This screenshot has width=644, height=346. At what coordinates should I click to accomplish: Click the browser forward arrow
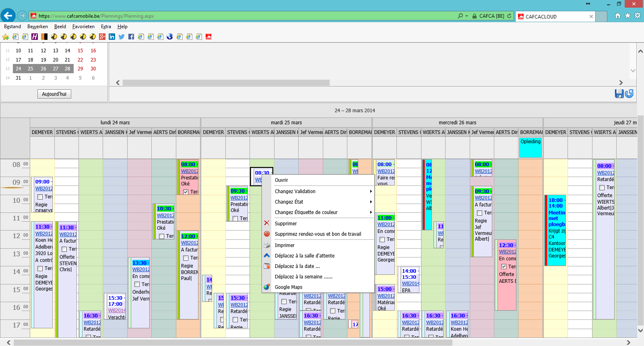coord(22,16)
